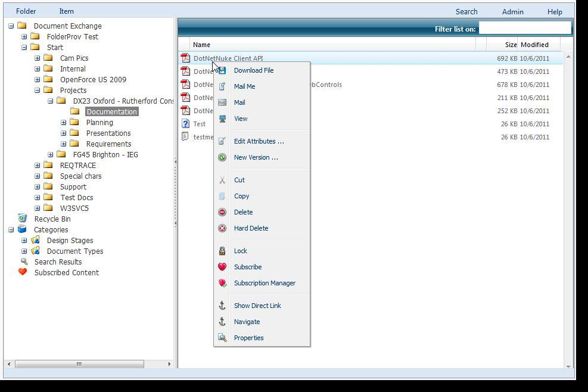This screenshot has width=588, height=392.
Task: Click the Lock padlock icon
Action: tap(222, 251)
